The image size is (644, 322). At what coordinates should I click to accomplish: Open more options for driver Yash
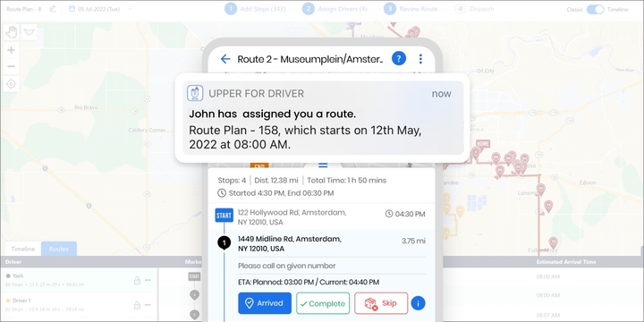tap(148, 280)
